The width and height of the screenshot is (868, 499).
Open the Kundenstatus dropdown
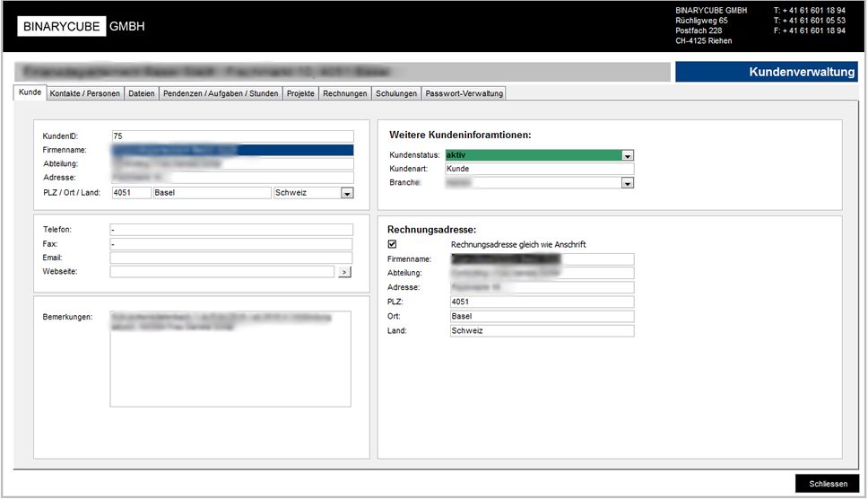(628, 155)
